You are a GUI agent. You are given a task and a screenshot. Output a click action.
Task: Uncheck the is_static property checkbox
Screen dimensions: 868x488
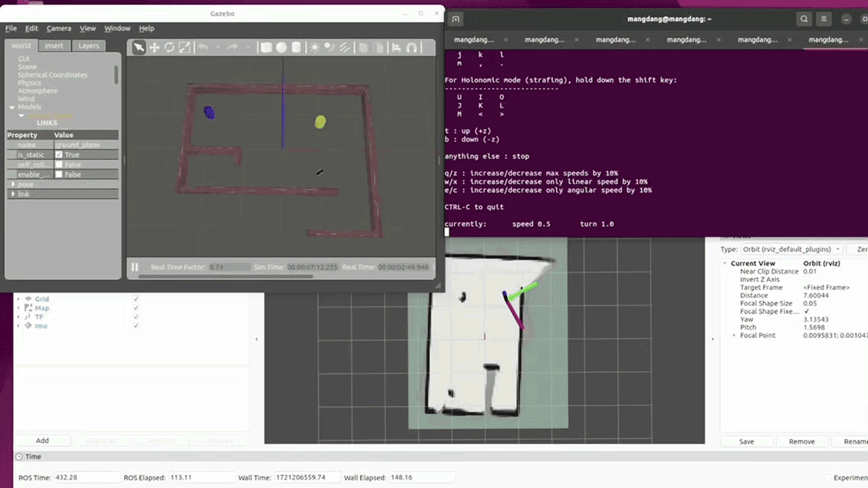click(59, 154)
